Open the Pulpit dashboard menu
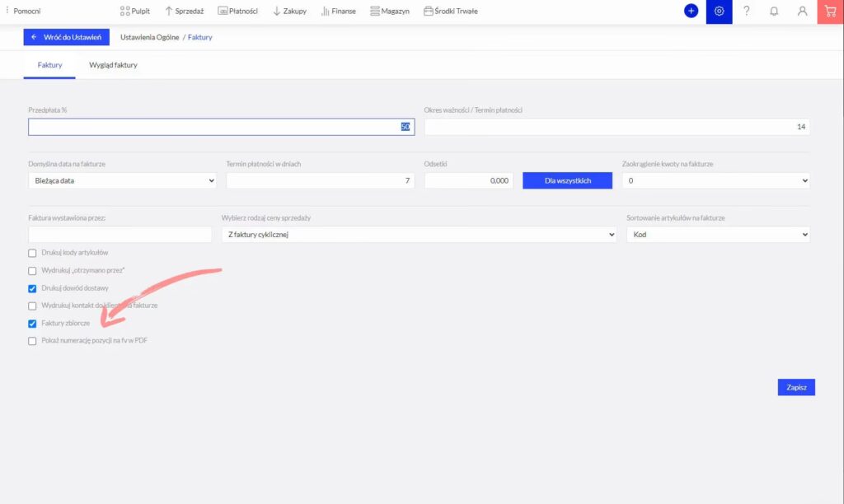Viewport: 844px width, 504px height. (x=135, y=12)
